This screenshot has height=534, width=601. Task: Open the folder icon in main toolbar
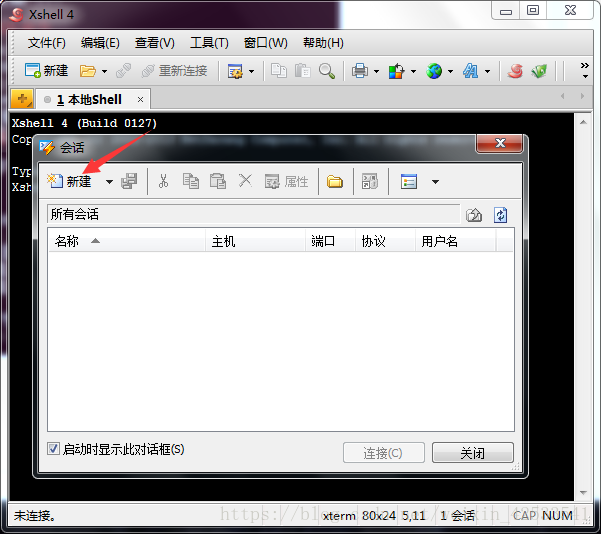click(x=88, y=71)
